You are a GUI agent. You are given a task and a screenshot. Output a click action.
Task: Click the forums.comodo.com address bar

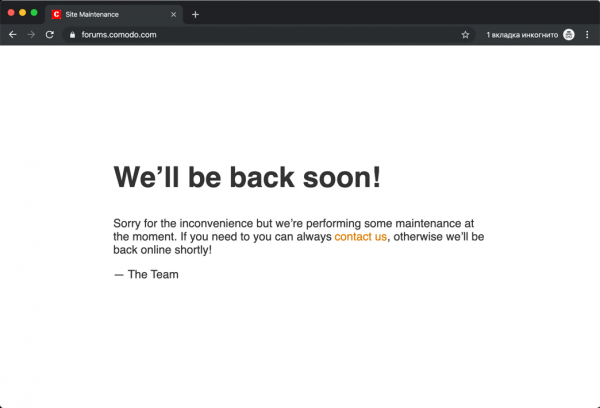[250, 34]
